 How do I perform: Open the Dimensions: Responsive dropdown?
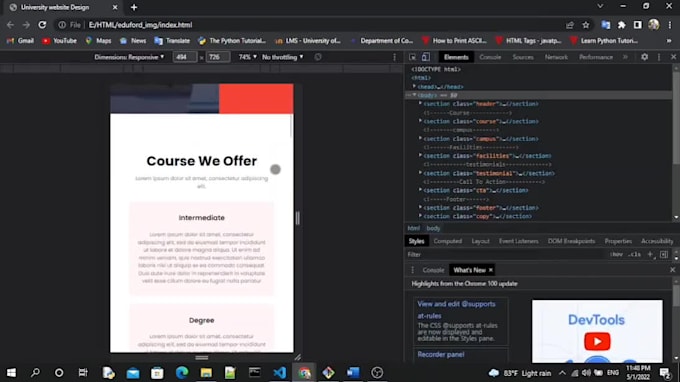point(129,57)
